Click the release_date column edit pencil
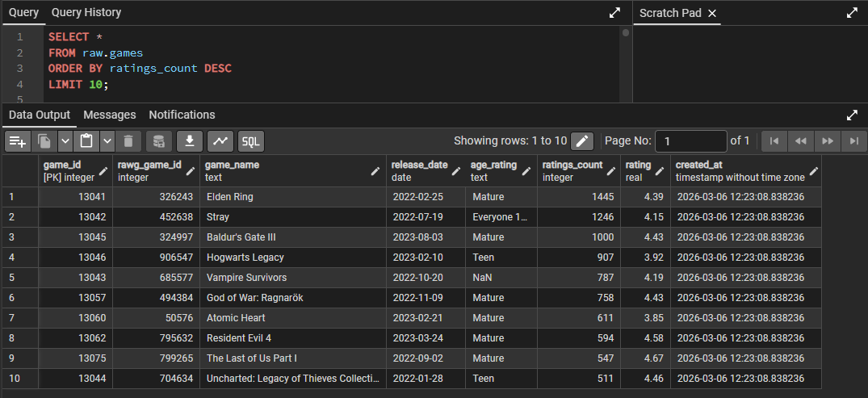868x398 pixels. pyautogui.click(x=456, y=172)
